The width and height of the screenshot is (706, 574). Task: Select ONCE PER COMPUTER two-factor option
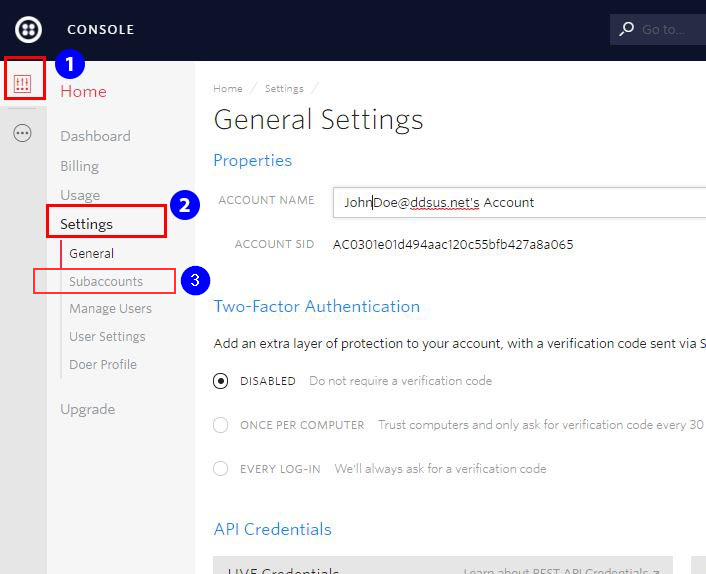coord(220,425)
